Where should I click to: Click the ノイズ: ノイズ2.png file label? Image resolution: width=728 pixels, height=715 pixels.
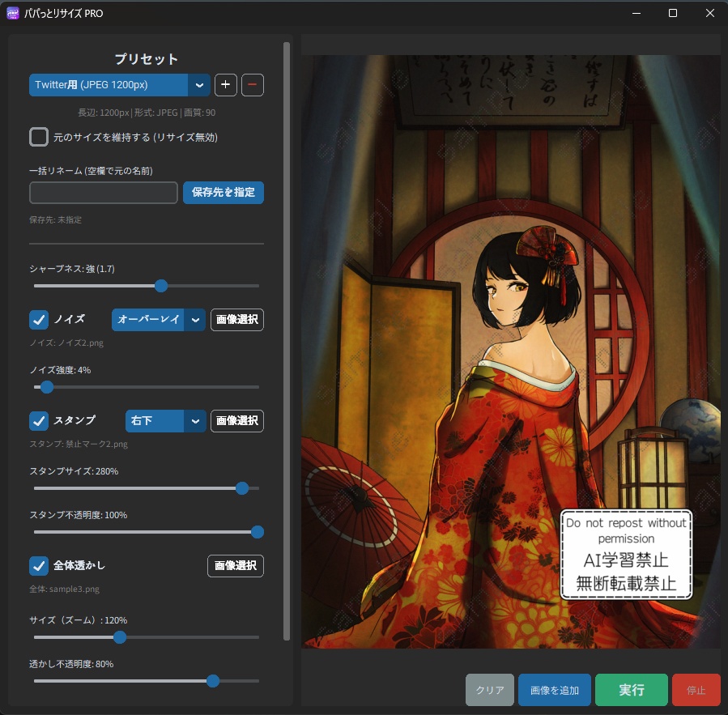(x=66, y=343)
